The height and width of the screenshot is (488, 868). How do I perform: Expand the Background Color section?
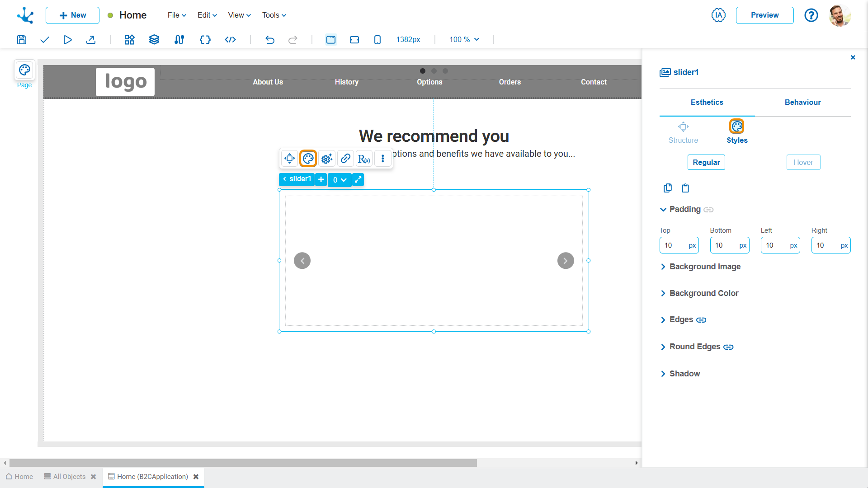(703, 293)
